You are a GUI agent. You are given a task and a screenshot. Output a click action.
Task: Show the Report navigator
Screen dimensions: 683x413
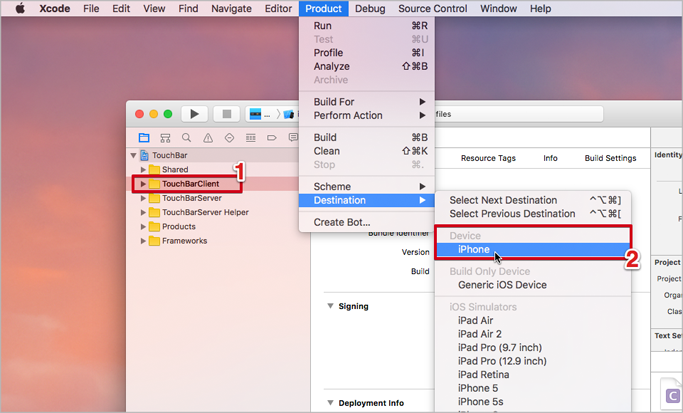click(293, 138)
